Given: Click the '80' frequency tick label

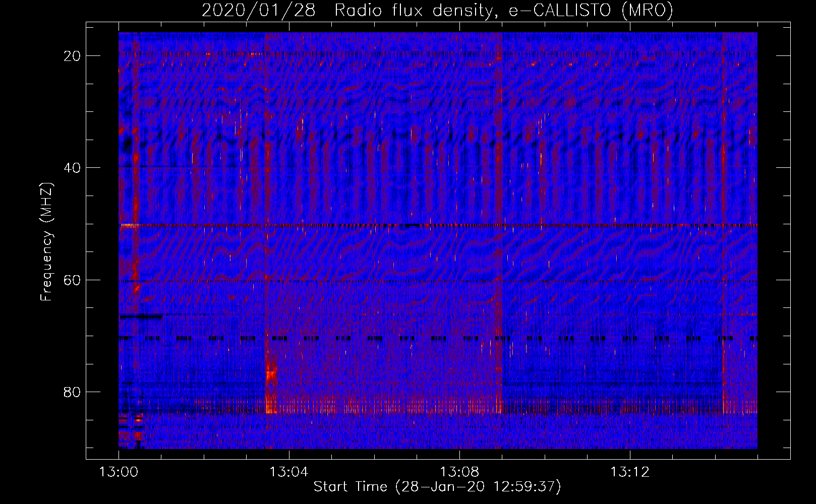Looking at the screenshot, I should point(73,392).
